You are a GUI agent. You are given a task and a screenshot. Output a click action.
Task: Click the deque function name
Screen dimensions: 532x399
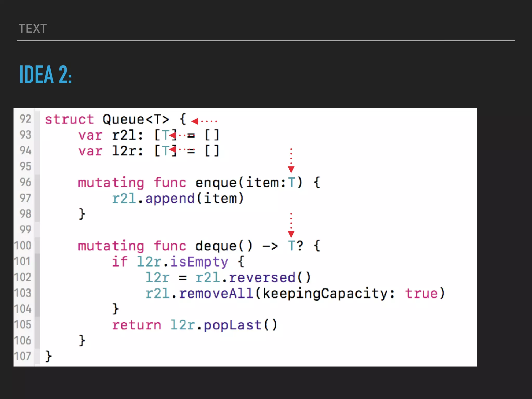[216, 246]
